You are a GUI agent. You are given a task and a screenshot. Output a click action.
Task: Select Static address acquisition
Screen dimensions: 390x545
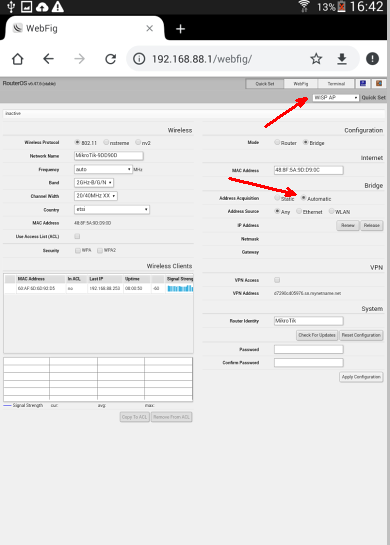click(x=277, y=198)
